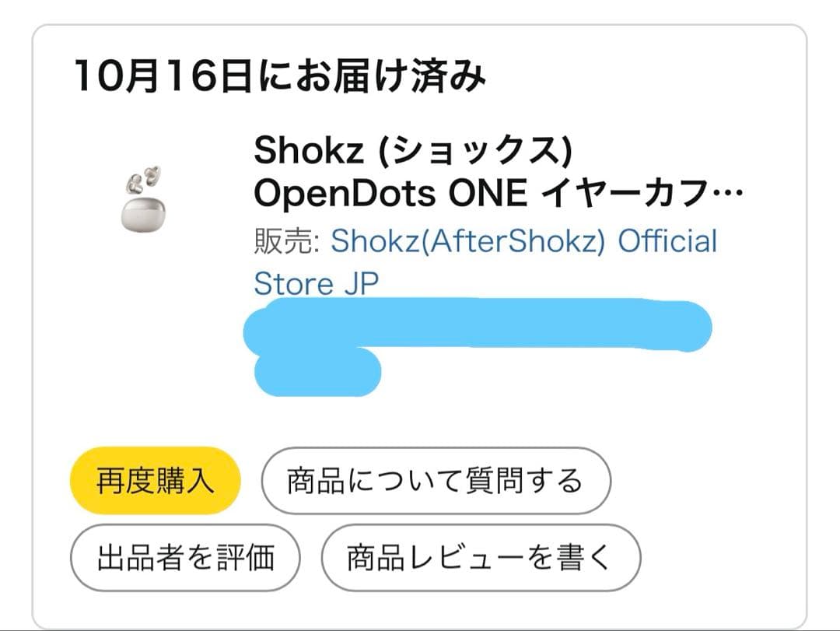Click the 販売 seller label
Screen dimensions: 840x631
pyautogui.click(x=283, y=241)
